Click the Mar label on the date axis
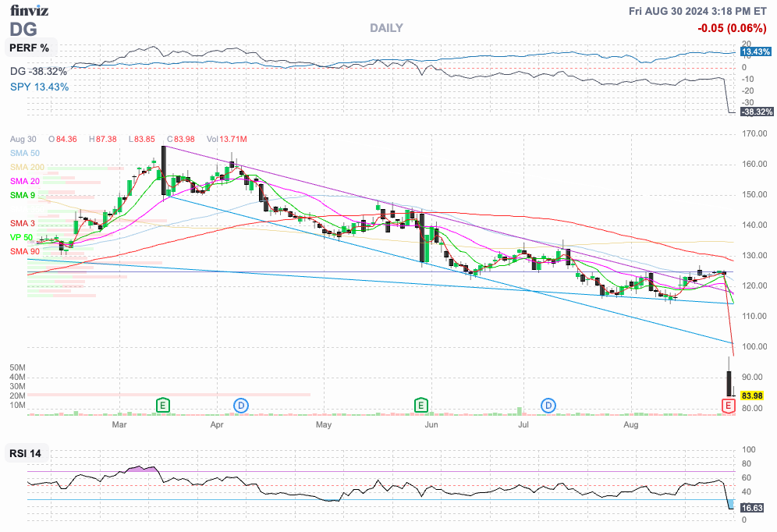 click(x=119, y=424)
